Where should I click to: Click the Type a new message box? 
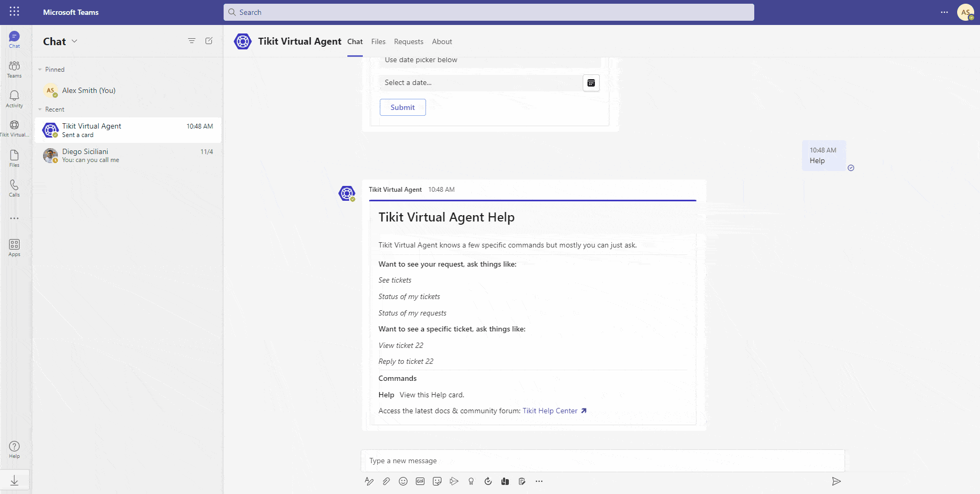(603, 461)
